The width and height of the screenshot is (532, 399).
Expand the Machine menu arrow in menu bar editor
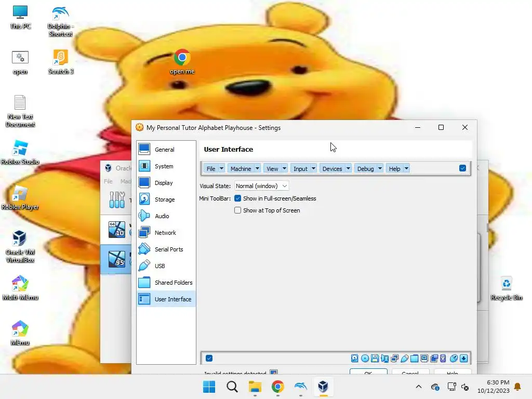tap(257, 168)
